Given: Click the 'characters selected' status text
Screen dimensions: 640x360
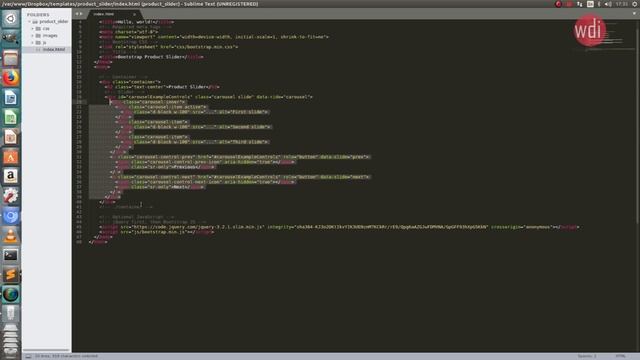Looking at the screenshot, I should point(66,356).
